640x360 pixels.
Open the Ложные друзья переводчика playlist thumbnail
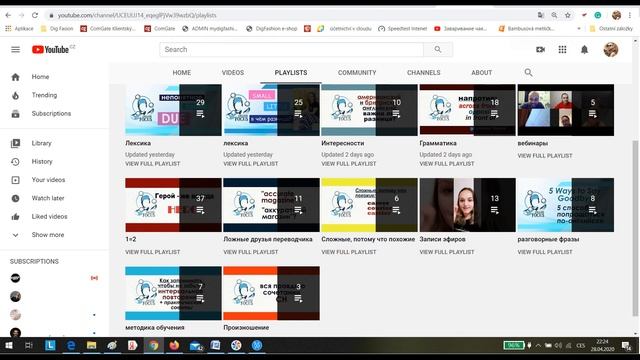(x=271, y=205)
